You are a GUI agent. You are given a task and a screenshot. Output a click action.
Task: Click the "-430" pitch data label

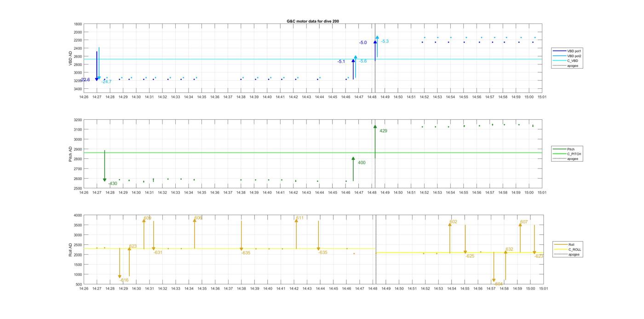click(113, 184)
